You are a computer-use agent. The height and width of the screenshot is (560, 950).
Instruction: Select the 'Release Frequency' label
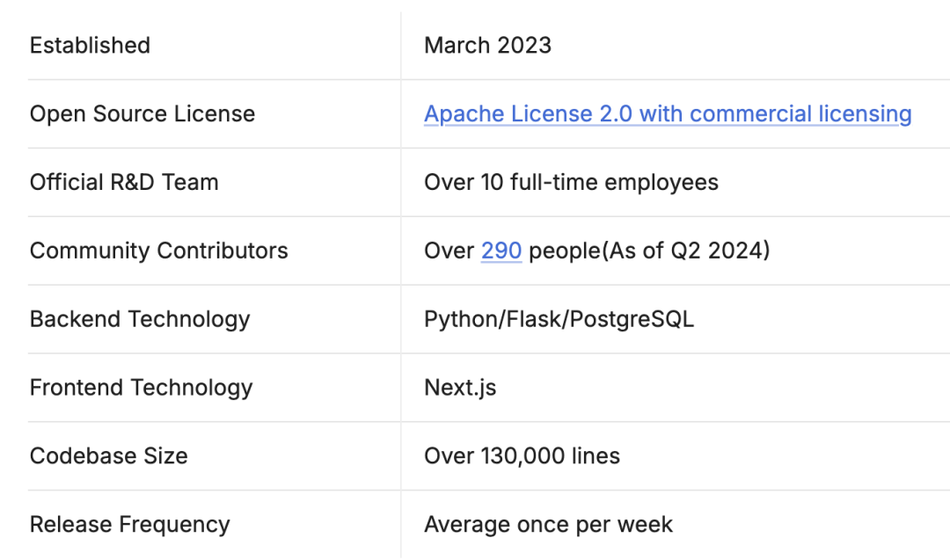pyautogui.click(x=130, y=524)
